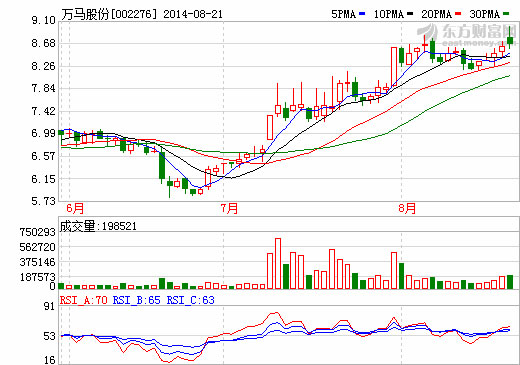Click the 5.73 price axis label
Image resolution: width=520 pixels, height=365 pixels.
[x=43, y=201]
